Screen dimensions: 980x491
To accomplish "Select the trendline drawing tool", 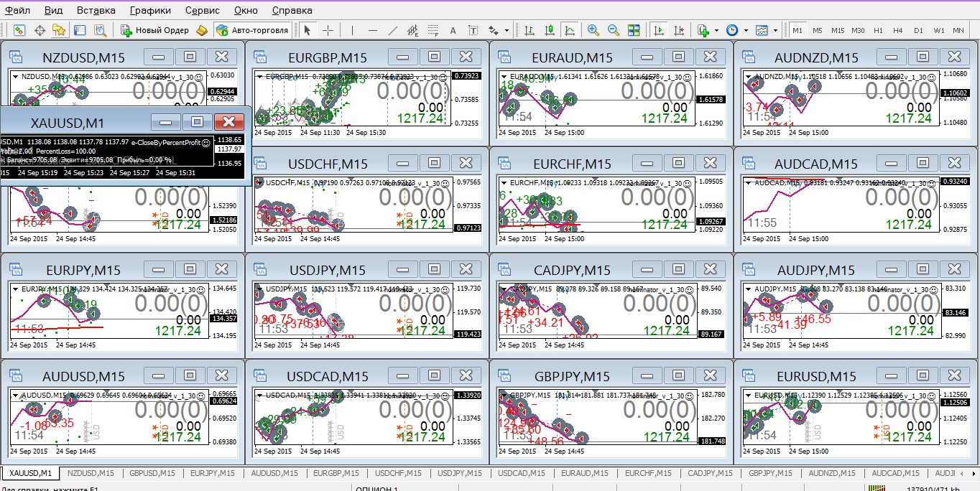I will [x=392, y=30].
